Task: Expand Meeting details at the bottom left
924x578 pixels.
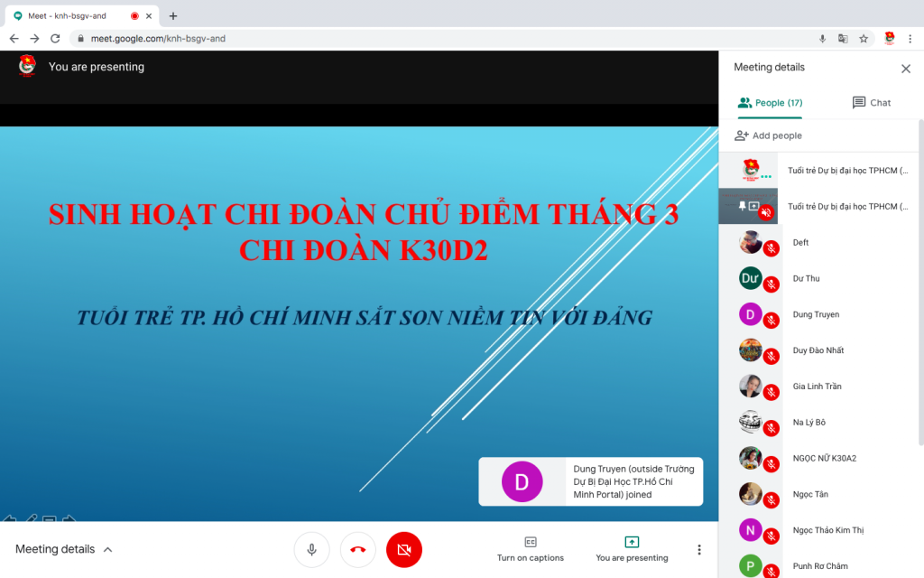Action: [x=64, y=549]
